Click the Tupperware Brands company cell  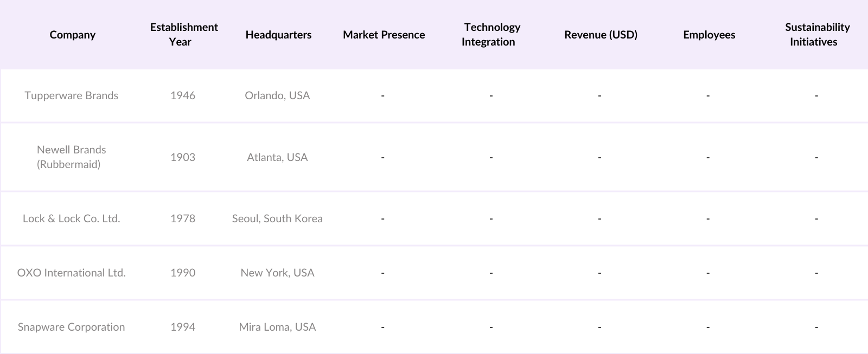[71, 95]
